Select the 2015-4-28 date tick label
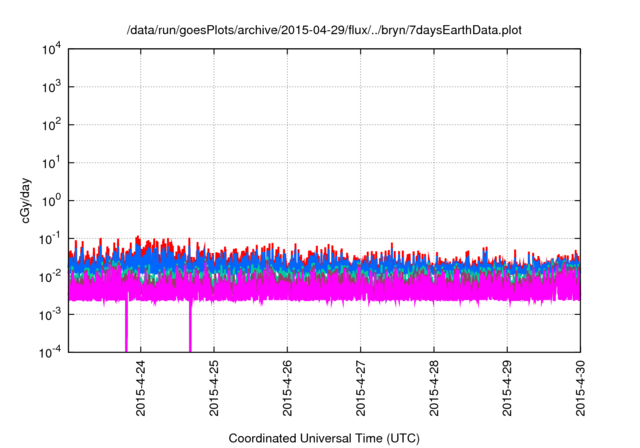 click(434, 388)
